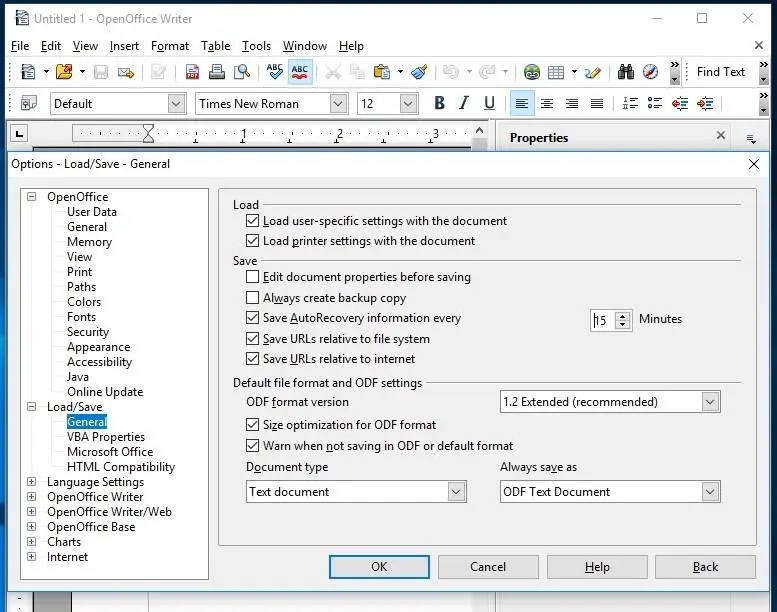Collapse the OpenOffice tree node

coord(31,197)
